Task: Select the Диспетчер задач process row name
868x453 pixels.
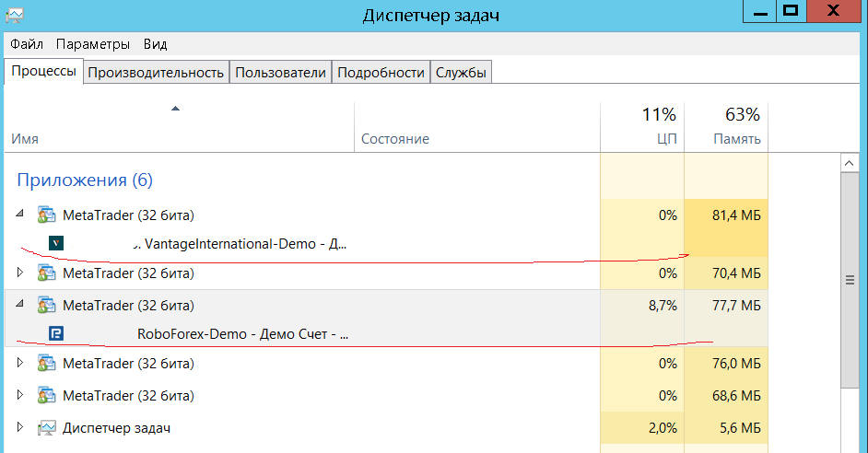Action: point(116,427)
